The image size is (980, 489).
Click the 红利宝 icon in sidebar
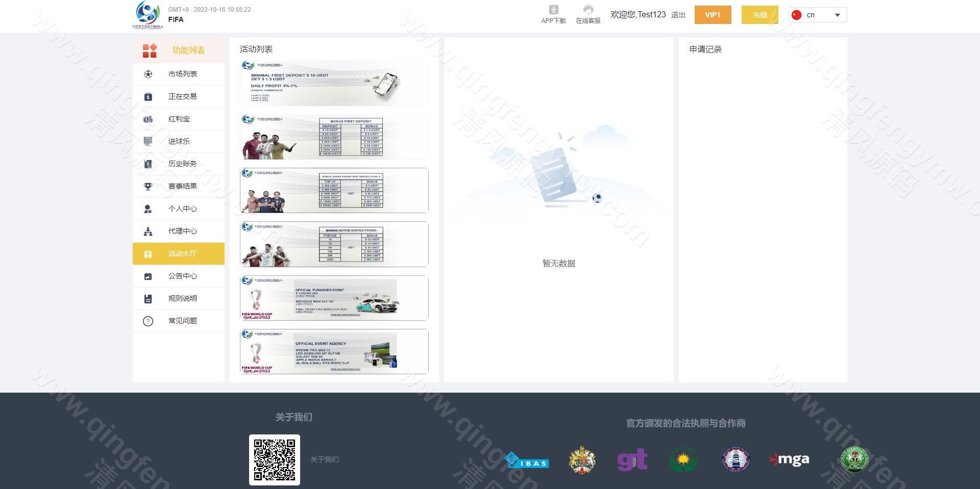pos(148,119)
